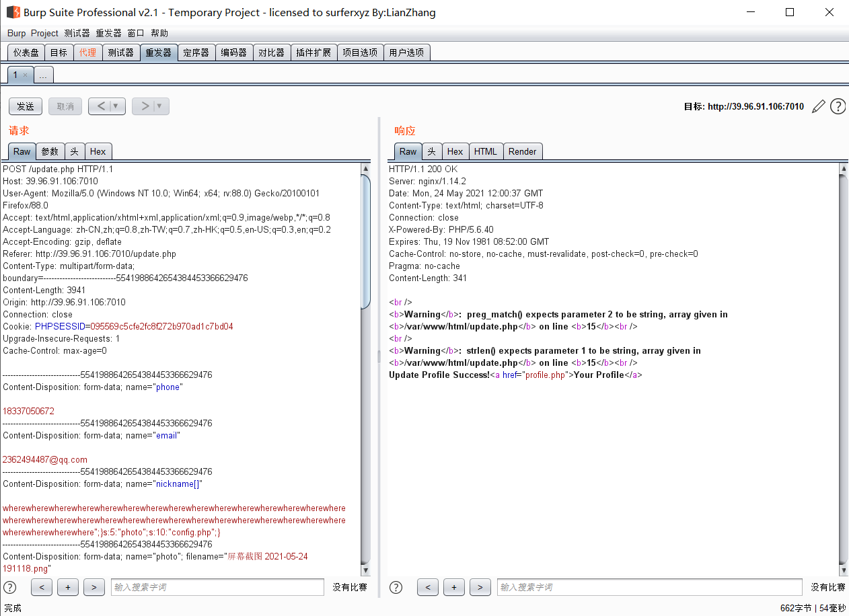The image size is (849, 616).
Task: Open the Burp menu
Action: pos(16,33)
